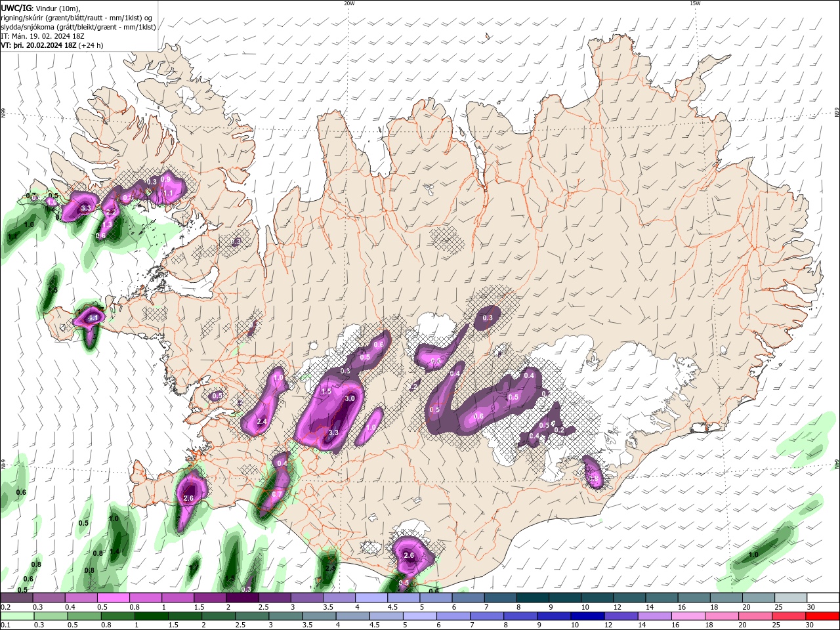Click the "3.0" snowfall value on the map
Viewport: 840px width, 630px height.
pyautogui.click(x=350, y=398)
